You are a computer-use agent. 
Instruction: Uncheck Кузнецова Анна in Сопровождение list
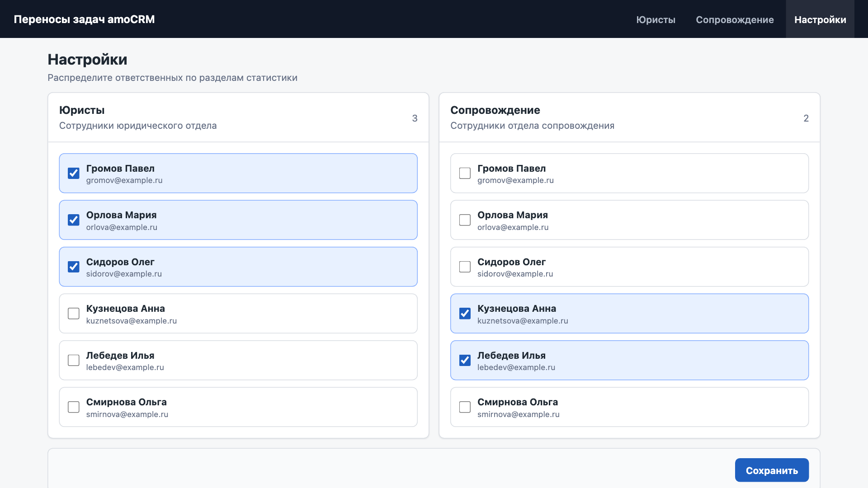(465, 314)
